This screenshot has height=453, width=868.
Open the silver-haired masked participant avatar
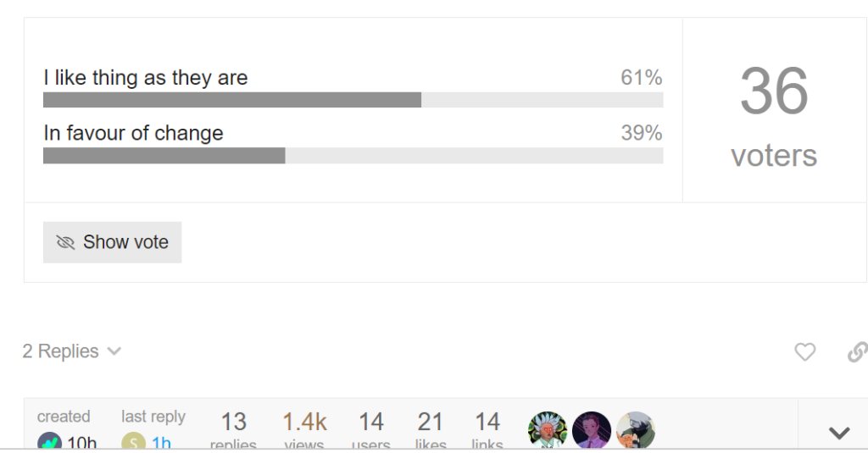pos(636,431)
